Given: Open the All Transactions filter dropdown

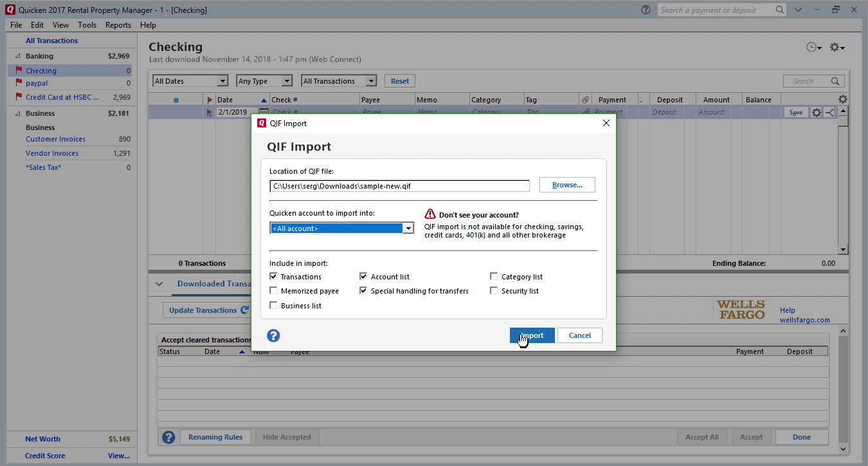Looking at the screenshot, I should click(x=371, y=81).
